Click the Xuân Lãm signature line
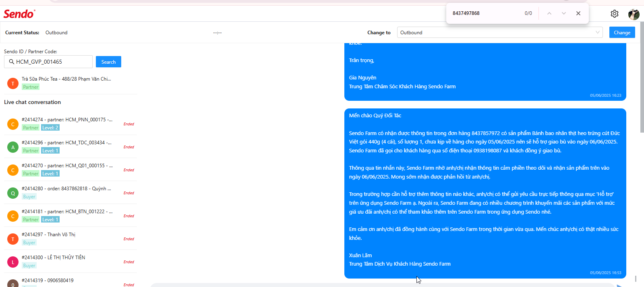Viewport: 644px width, 287px height. (360, 256)
